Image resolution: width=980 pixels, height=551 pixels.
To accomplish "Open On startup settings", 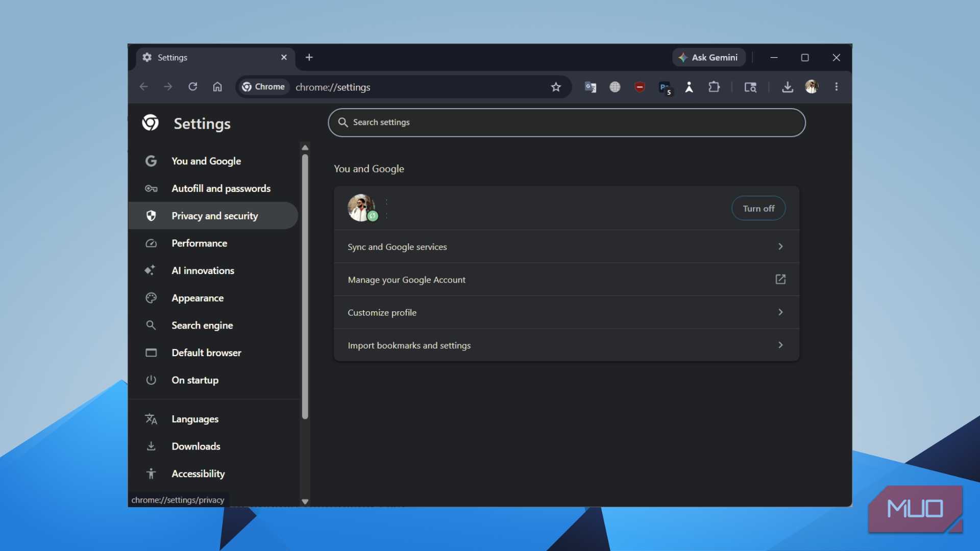I will click(213, 380).
